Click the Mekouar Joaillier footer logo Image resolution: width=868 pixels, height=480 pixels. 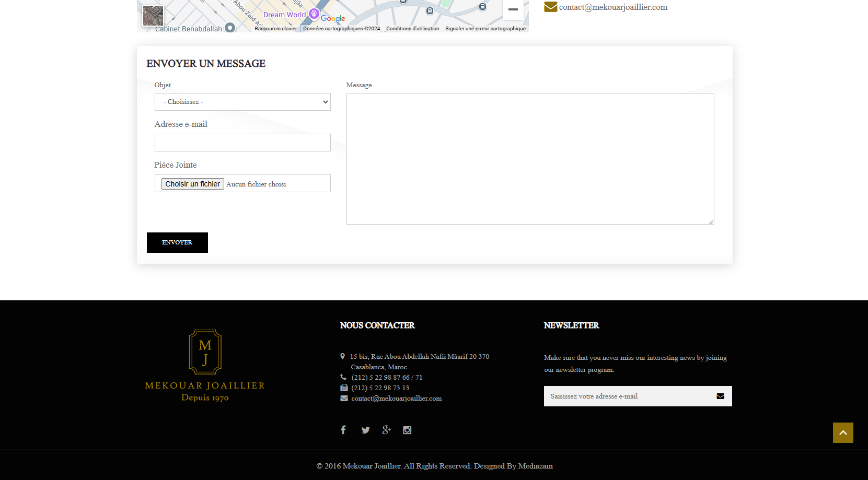click(x=205, y=366)
